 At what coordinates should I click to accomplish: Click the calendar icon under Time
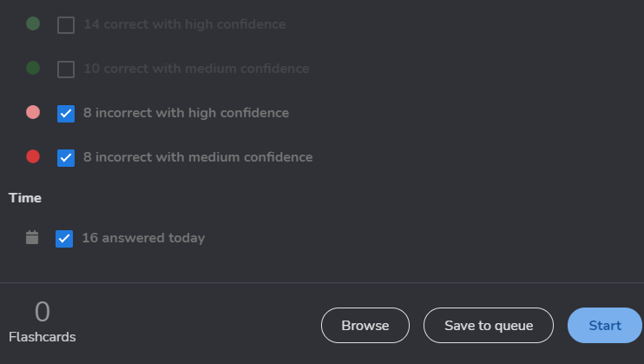click(32, 237)
